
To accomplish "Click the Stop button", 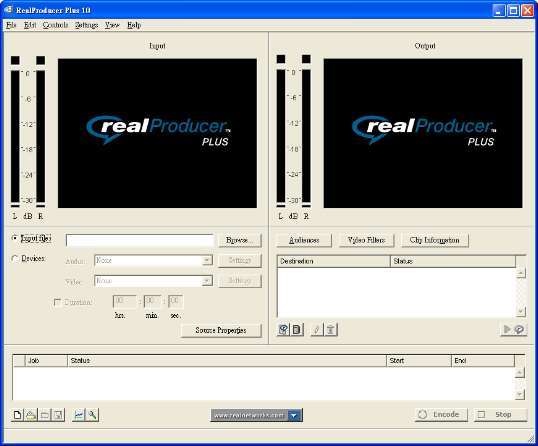I will point(500,415).
